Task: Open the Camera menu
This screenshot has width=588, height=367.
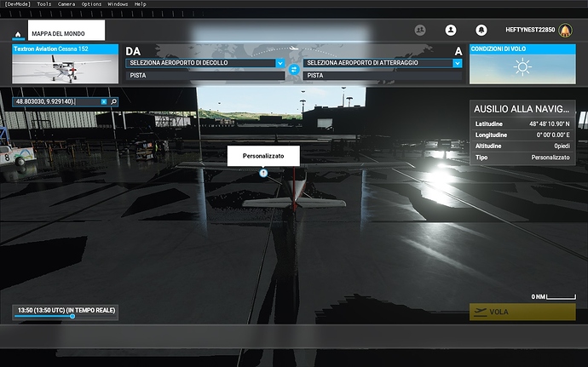Action: point(66,4)
